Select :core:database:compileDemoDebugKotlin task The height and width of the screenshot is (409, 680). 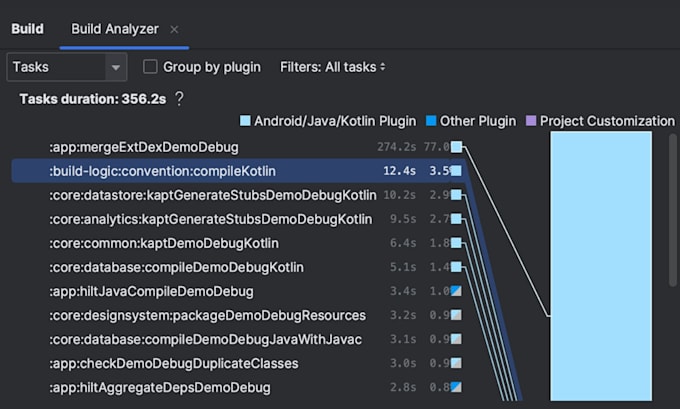176,267
